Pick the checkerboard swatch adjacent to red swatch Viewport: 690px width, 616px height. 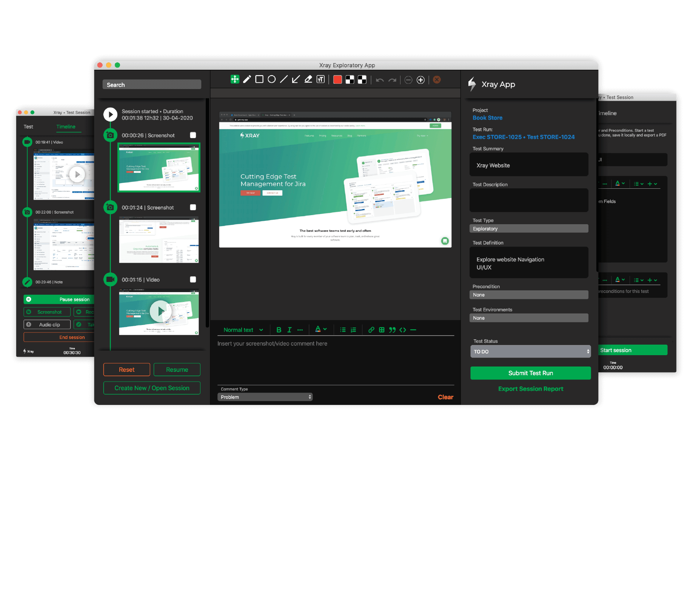(x=350, y=80)
